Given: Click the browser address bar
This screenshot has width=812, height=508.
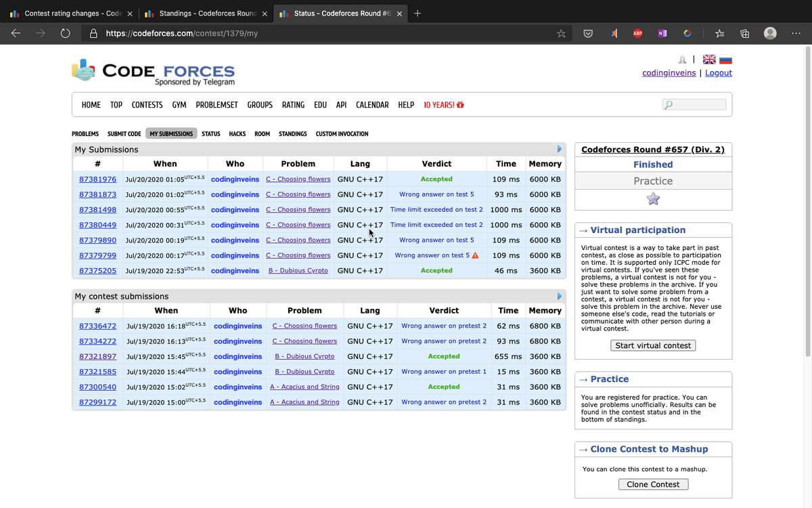Looking at the screenshot, I should click(x=325, y=33).
